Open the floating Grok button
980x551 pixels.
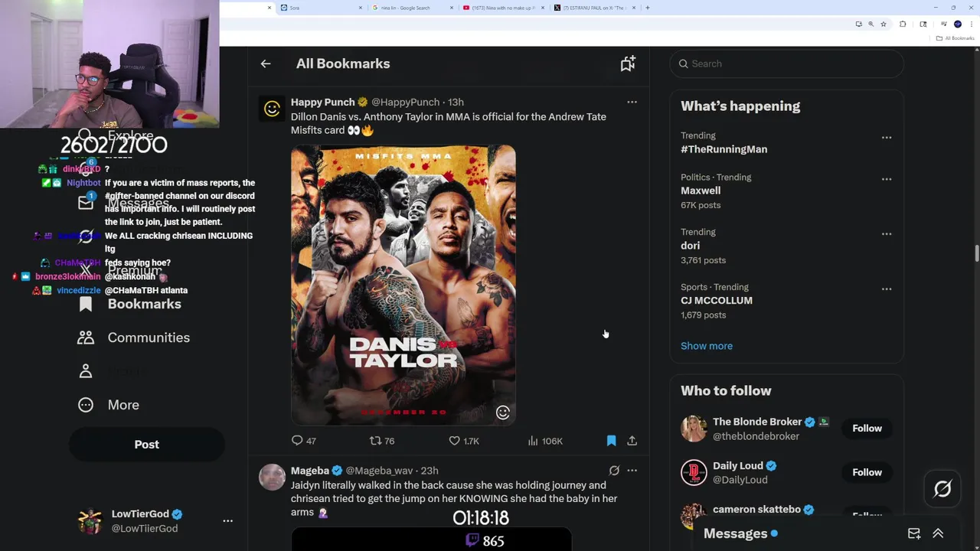point(942,489)
